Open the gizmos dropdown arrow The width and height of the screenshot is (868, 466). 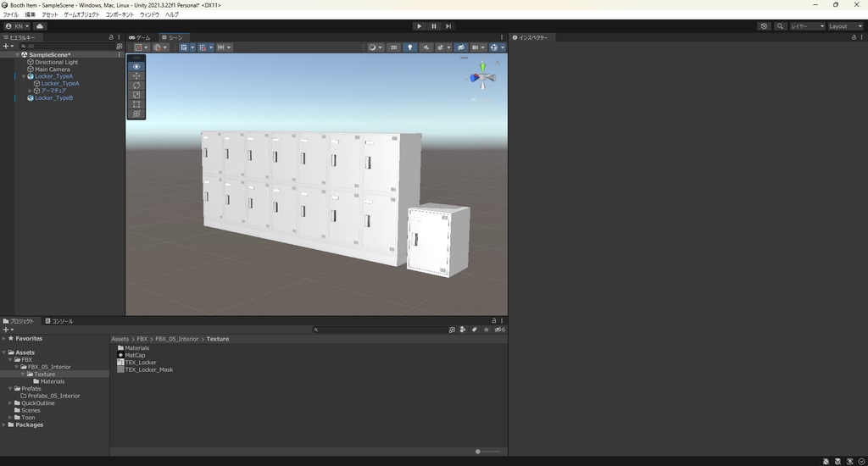point(503,47)
